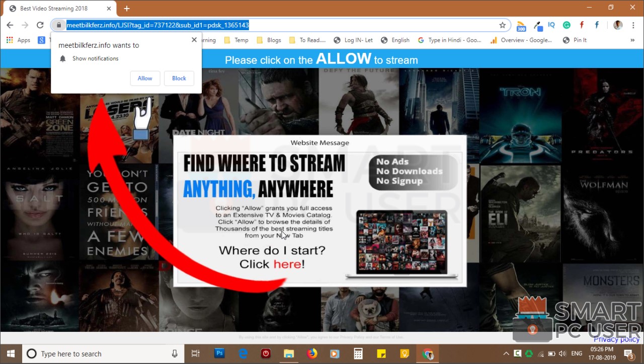Bookmark this page with the star icon

click(502, 24)
